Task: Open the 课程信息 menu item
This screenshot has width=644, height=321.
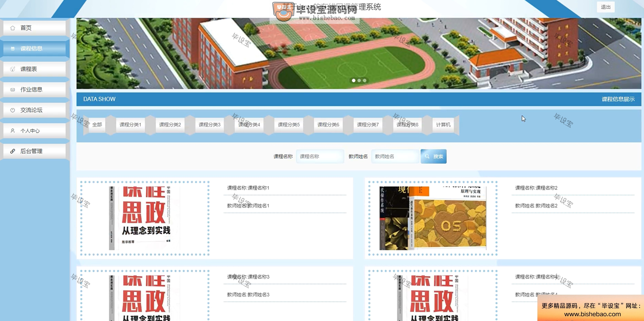Action: pos(35,49)
